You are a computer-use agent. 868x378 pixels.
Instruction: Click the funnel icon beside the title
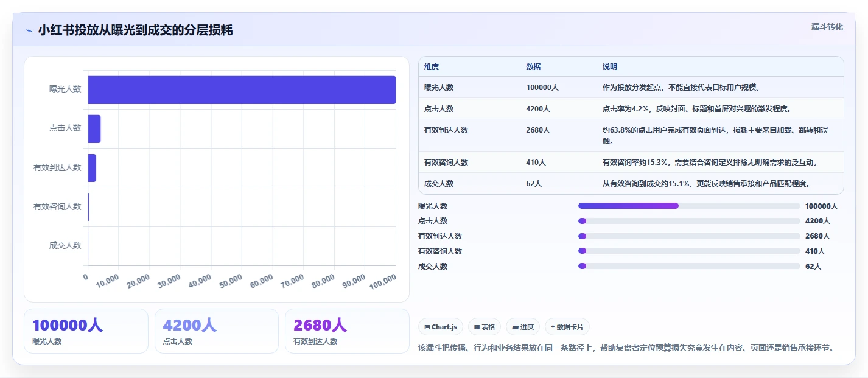click(x=29, y=30)
